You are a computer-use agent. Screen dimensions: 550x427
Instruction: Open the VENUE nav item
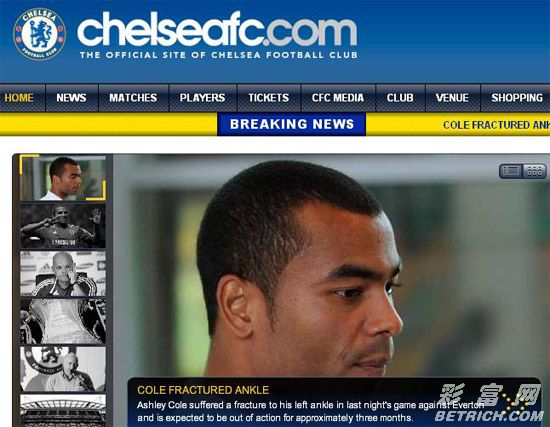tap(452, 98)
